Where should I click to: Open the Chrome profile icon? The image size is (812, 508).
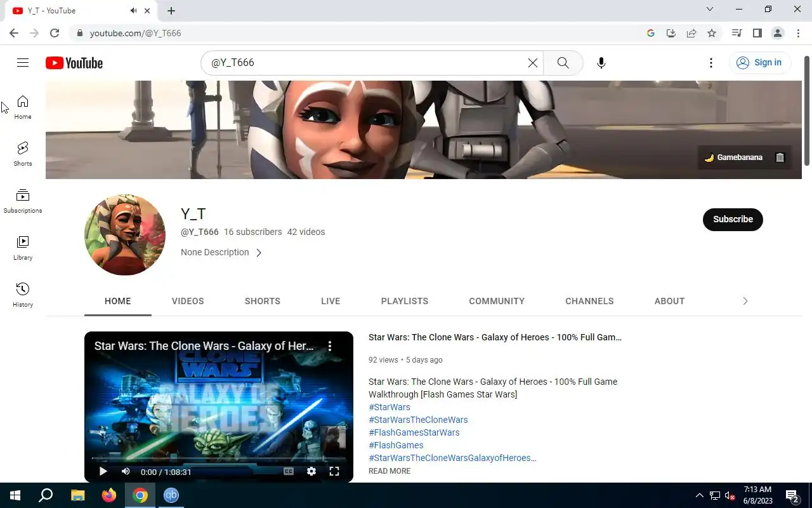click(778, 33)
